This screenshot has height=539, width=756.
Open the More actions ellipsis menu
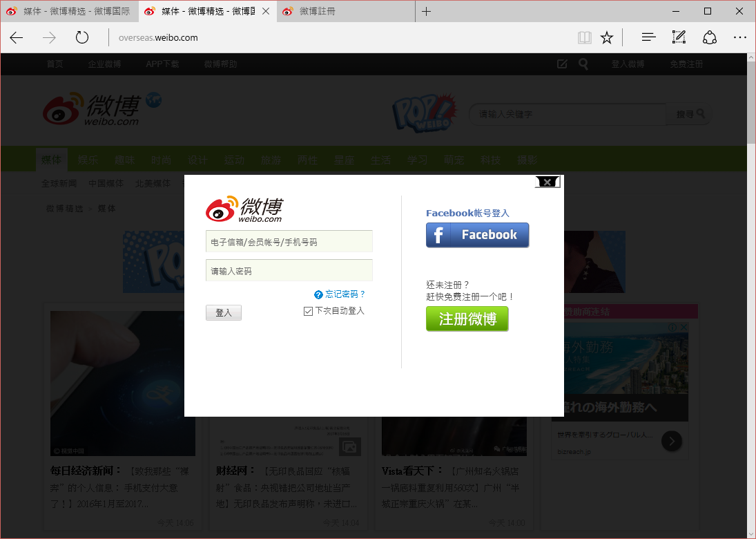click(x=739, y=37)
